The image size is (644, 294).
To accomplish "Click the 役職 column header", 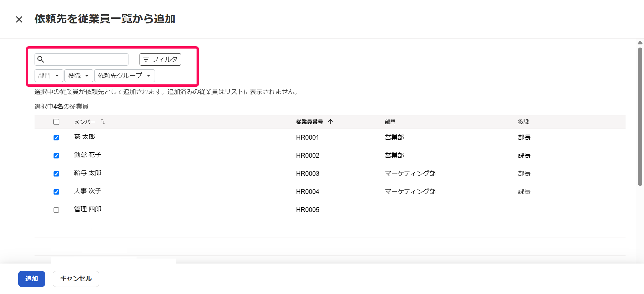I will tap(523, 122).
